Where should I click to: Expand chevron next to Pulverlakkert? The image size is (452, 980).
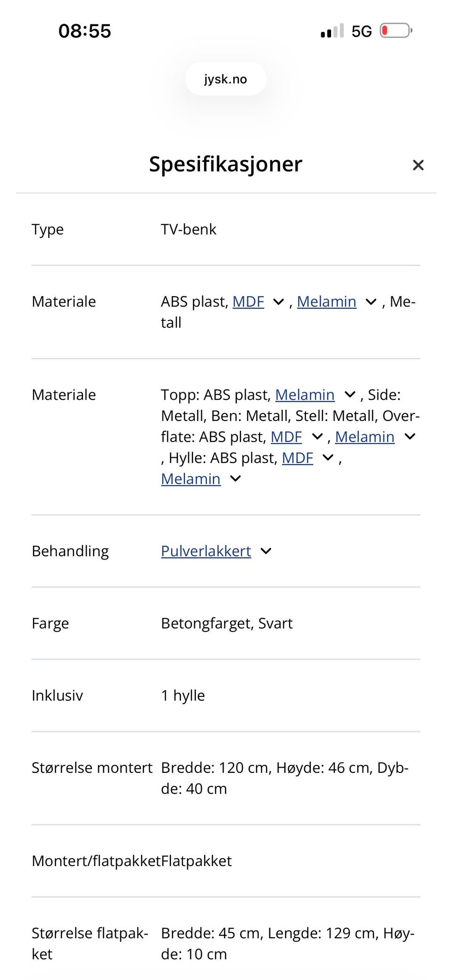click(266, 551)
